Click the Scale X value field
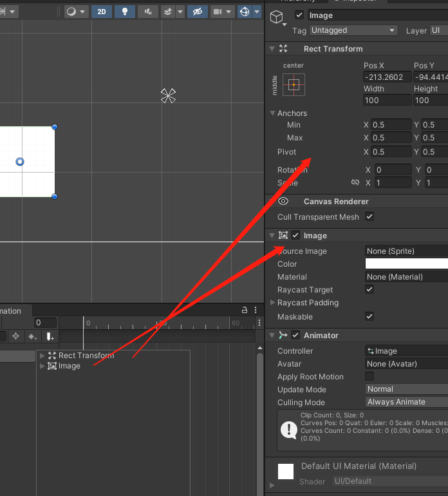 (x=393, y=182)
